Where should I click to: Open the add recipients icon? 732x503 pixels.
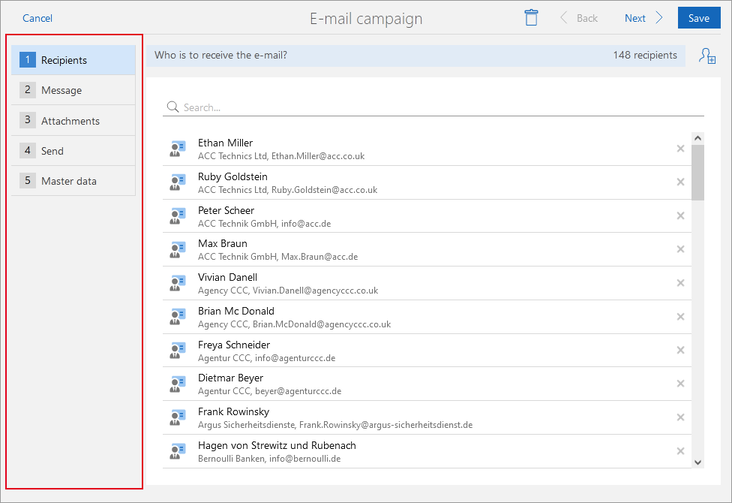[706, 56]
